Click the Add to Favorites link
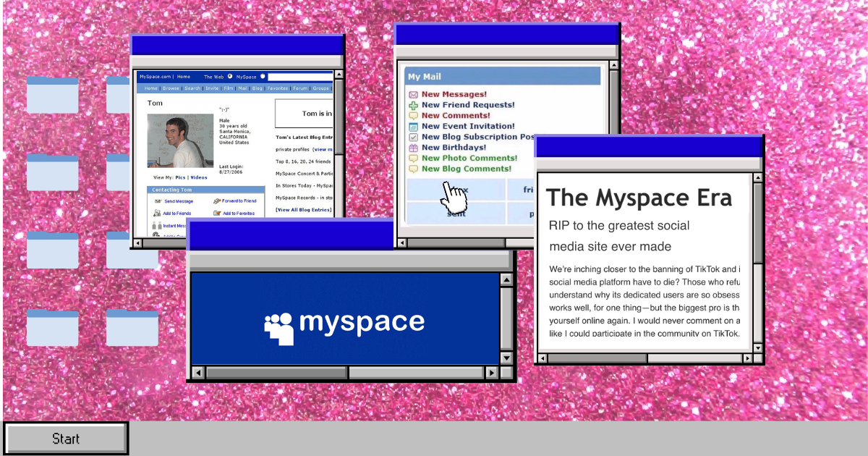The image size is (868, 456). click(239, 214)
